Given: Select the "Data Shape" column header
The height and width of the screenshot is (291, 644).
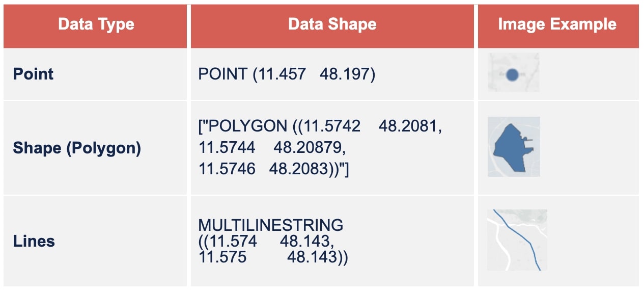Looking at the screenshot, I should tap(332, 24).
